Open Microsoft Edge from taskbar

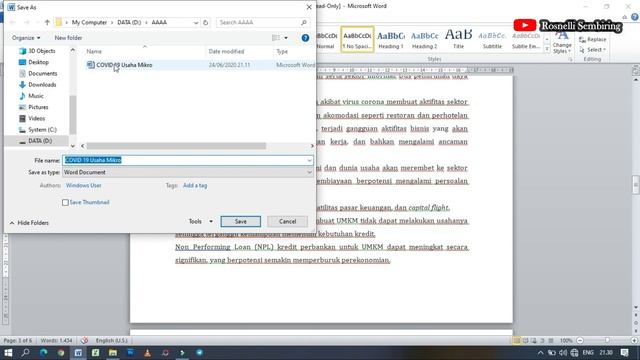[43, 353]
